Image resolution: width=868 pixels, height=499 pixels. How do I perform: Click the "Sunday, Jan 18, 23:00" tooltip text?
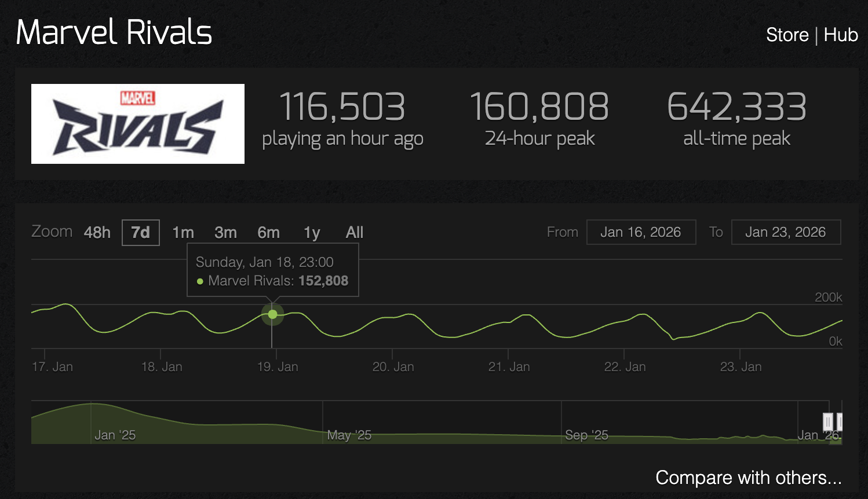265,262
